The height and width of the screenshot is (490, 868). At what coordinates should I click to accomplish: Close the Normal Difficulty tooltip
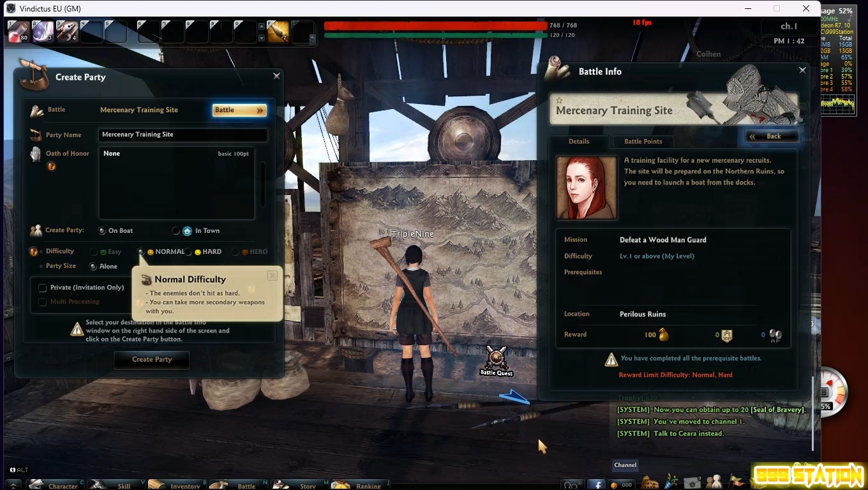[x=273, y=276]
